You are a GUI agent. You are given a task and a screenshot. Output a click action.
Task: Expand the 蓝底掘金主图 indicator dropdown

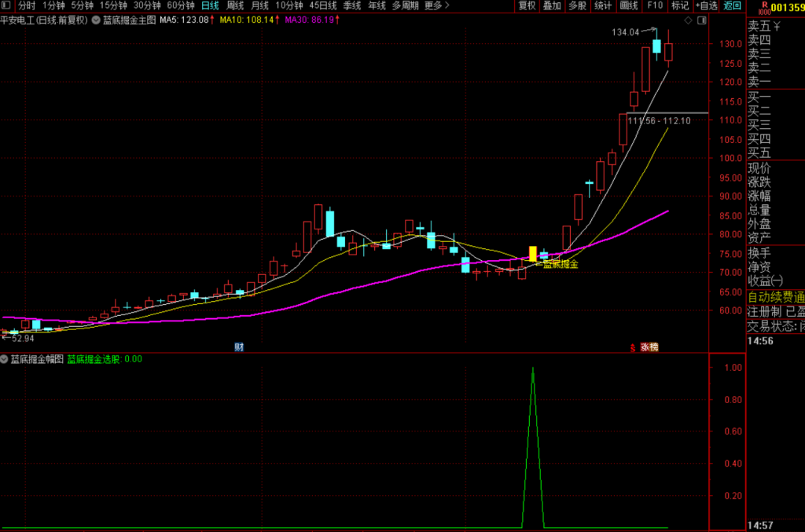point(96,20)
